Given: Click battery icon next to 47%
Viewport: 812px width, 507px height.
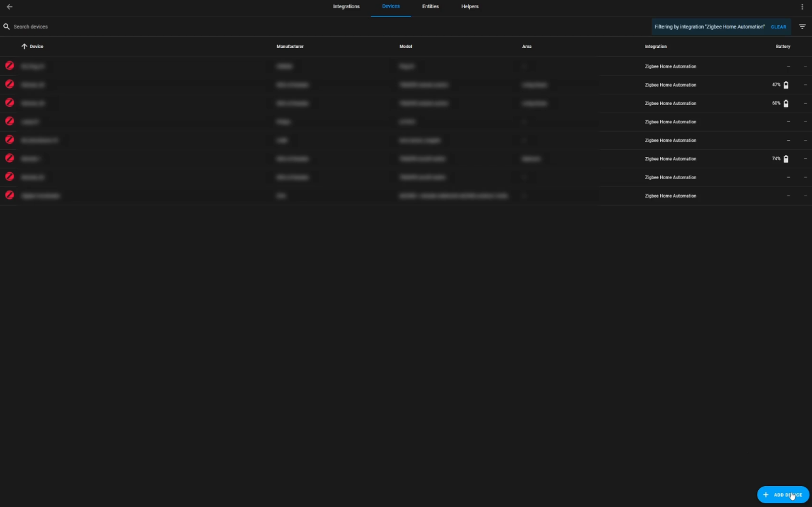Looking at the screenshot, I should [786, 85].
